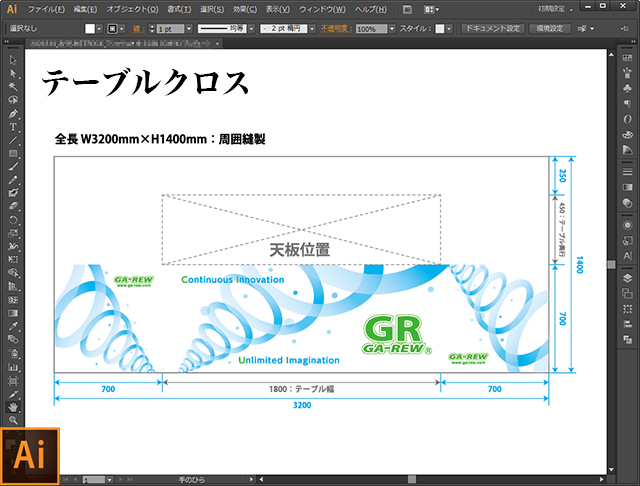The width and height of the screenshot is (640, 486).
Task: Click the 不透明度 link label
Action: [x=336, y=29]
